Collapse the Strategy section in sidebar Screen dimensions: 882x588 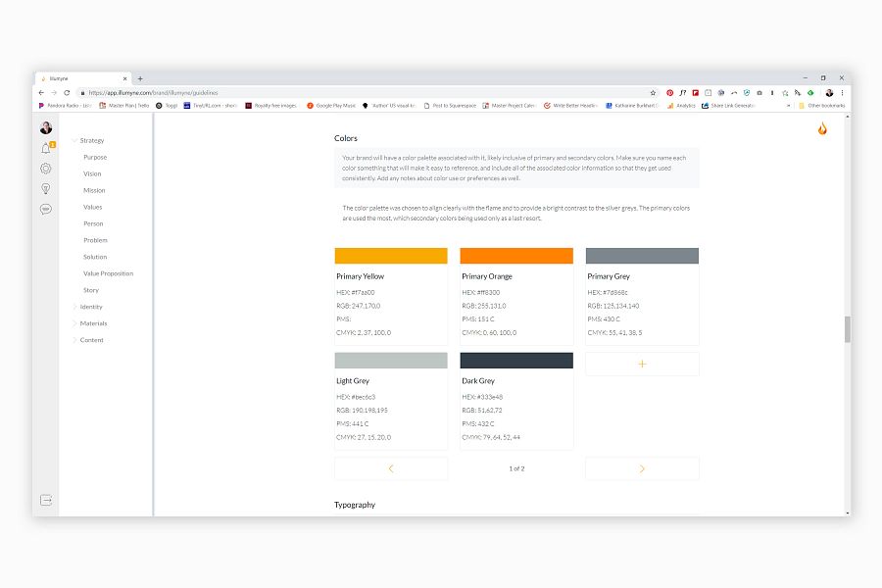click(x=74, y=140)
